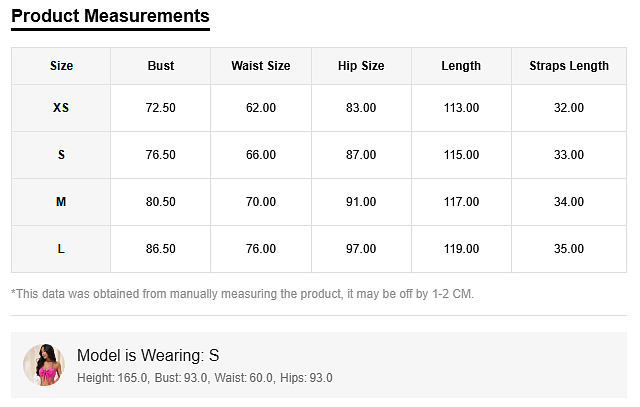Select the length value 119.00
This screenshot has width=640, height=407.
pos(461,249)
